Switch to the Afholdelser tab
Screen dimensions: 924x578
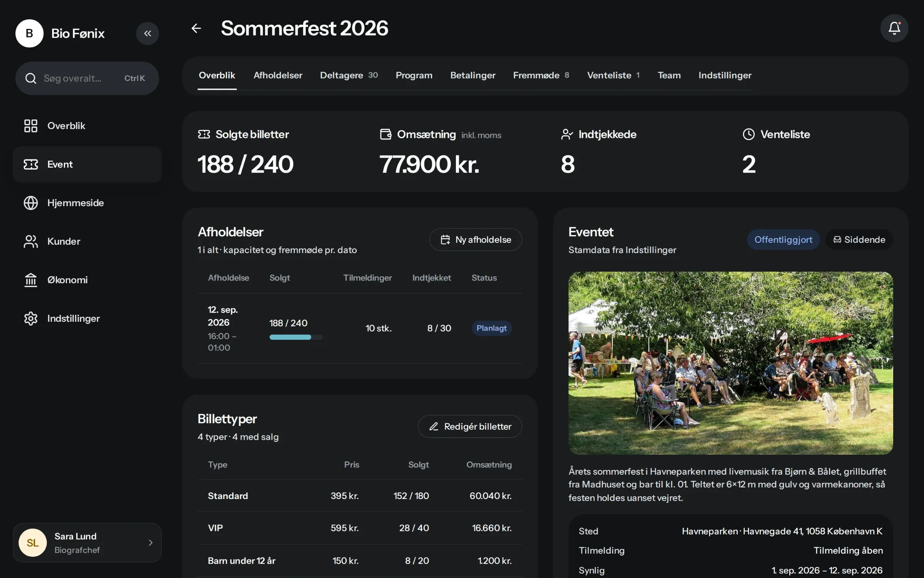point(278,75)
